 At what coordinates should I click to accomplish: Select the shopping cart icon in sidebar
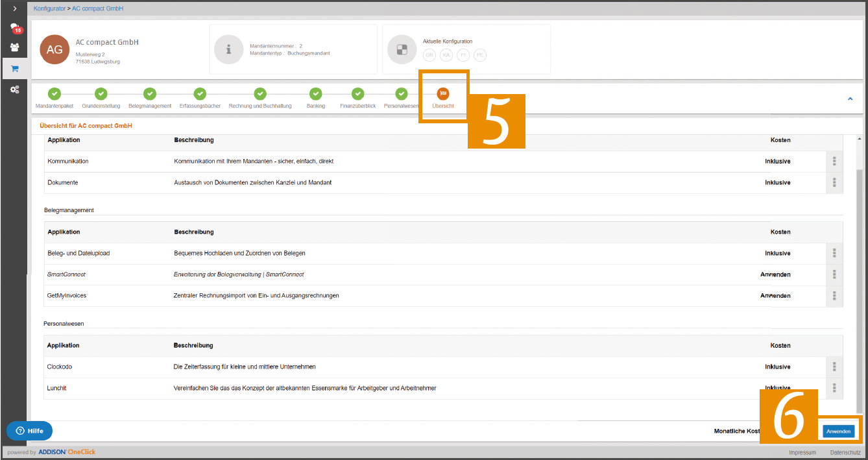click(x=14, y=69)
